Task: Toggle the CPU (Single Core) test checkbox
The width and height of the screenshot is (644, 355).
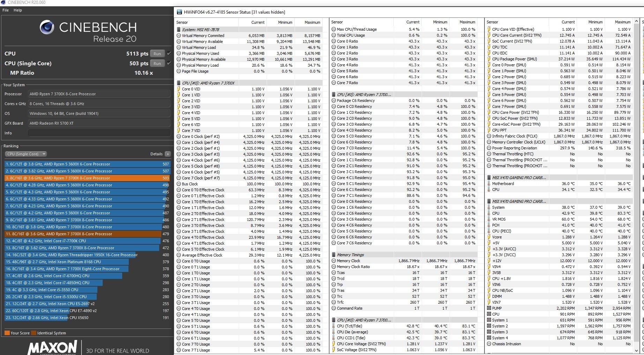Action: click(x=169, y=63)
